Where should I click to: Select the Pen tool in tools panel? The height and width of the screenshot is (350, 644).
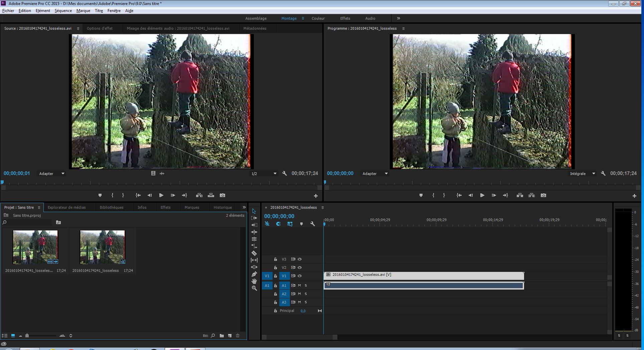(x=254, y=274)
